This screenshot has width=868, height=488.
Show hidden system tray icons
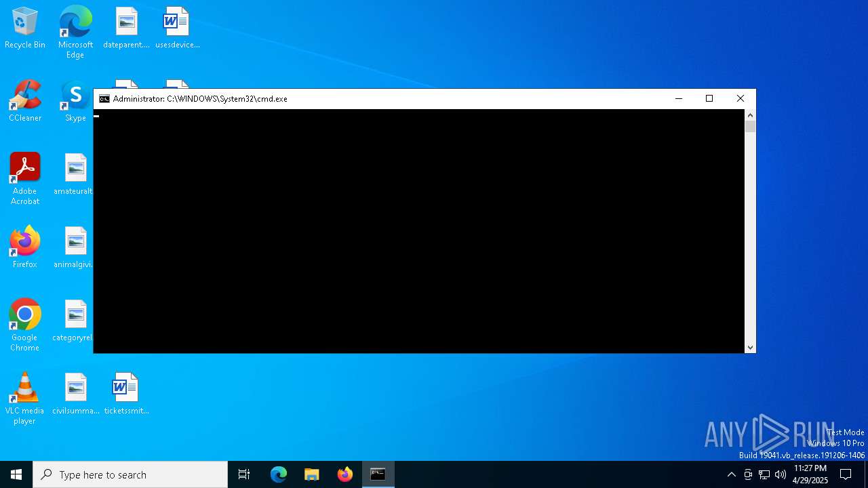click(731, 474)
